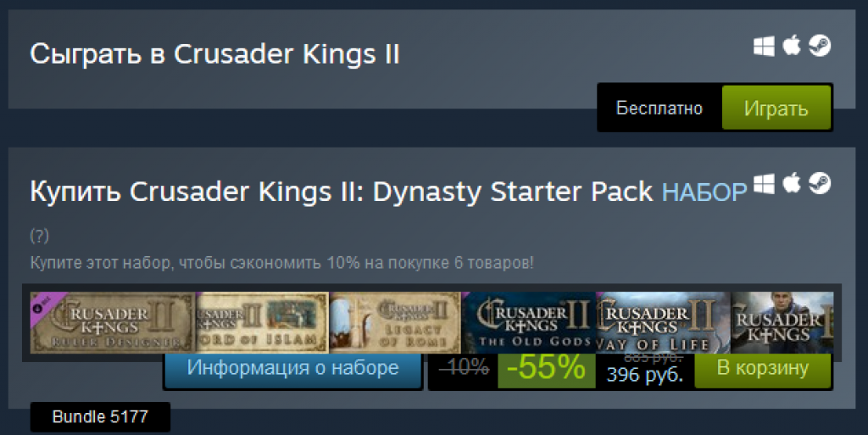Click the Steam icon in the top section
Image resolution: width=868 pixels, height=435 pixels.
(x=820, y=46)
